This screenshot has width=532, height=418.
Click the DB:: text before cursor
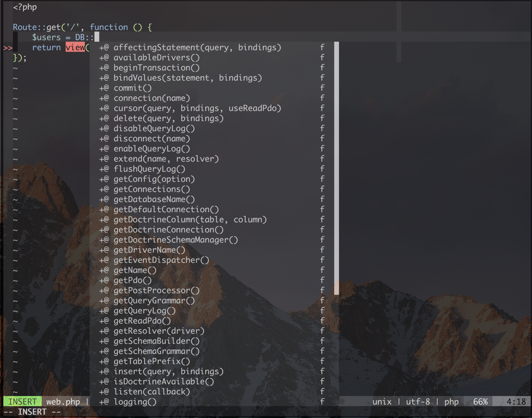coord(85,37)
